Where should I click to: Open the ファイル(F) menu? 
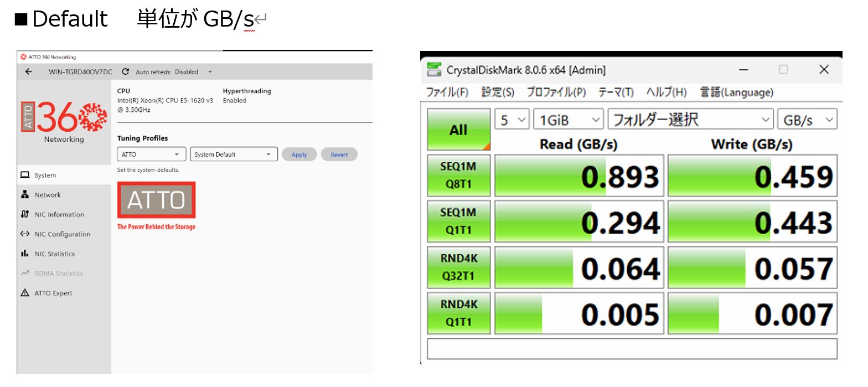click(x=447, y=92)
